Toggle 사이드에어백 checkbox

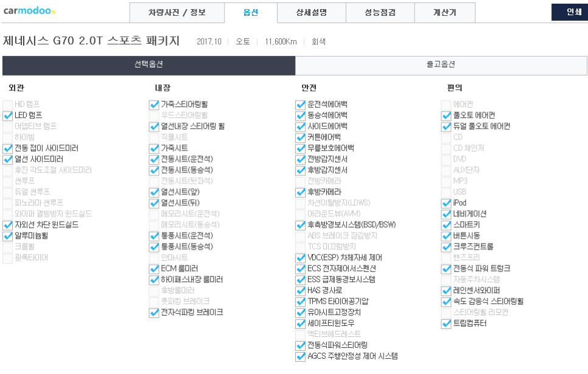(300, 127)
